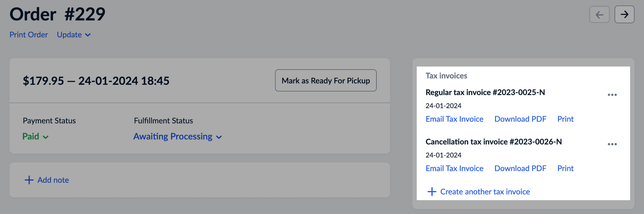
Task: Open the Paid payment status dropdown
Action: tap(35, 137)
